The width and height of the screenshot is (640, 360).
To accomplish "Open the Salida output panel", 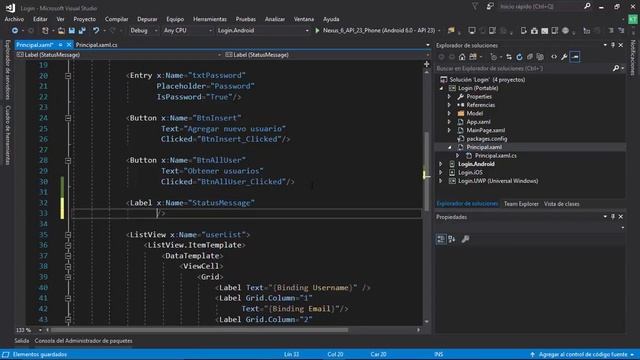I will tap(22, 341).
